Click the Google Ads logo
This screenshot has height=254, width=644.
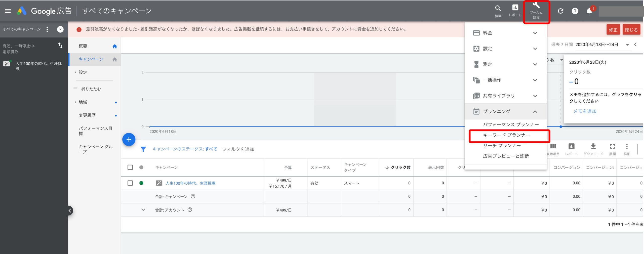(x=22, y=11)
